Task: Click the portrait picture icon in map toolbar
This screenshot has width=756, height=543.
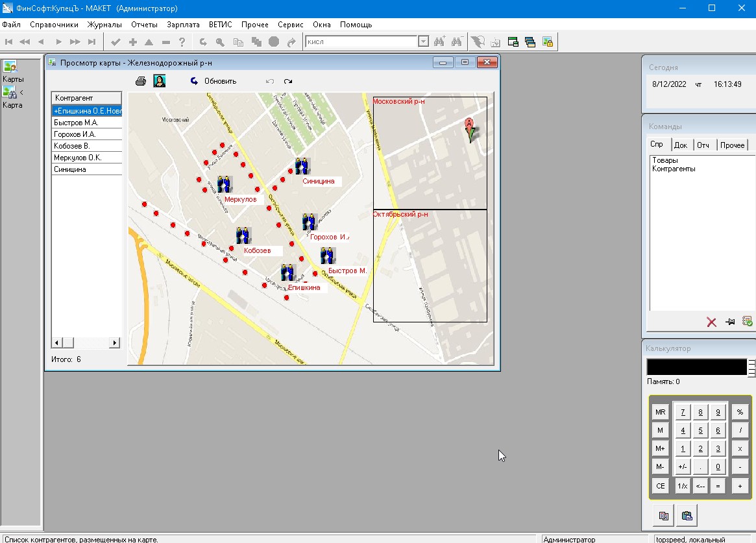Action: click(x=159, y=81)
